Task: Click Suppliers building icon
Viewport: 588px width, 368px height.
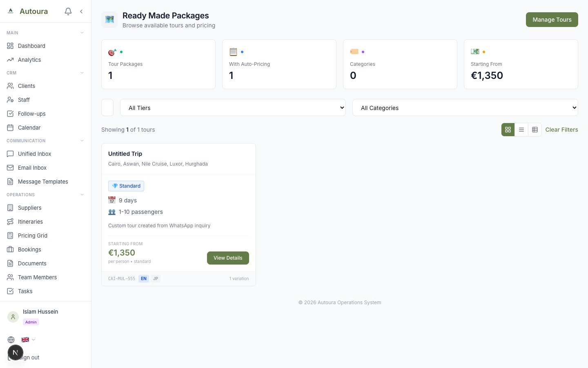Action: point(10,208)
